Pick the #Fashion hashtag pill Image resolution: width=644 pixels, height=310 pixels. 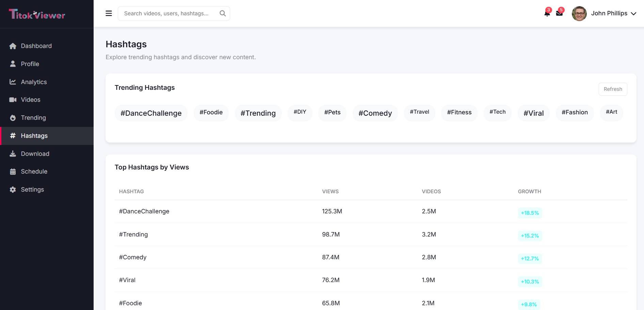tap(574, 112)
